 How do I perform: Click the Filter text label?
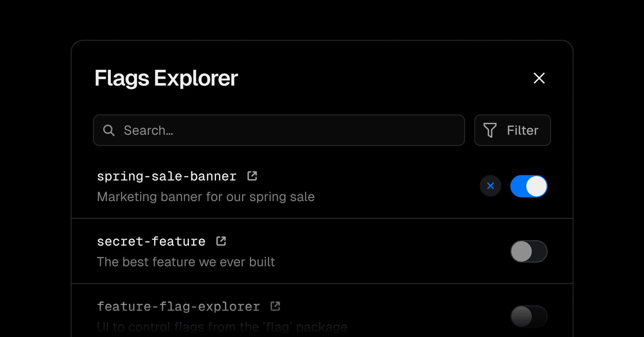(x=522, y=130)
